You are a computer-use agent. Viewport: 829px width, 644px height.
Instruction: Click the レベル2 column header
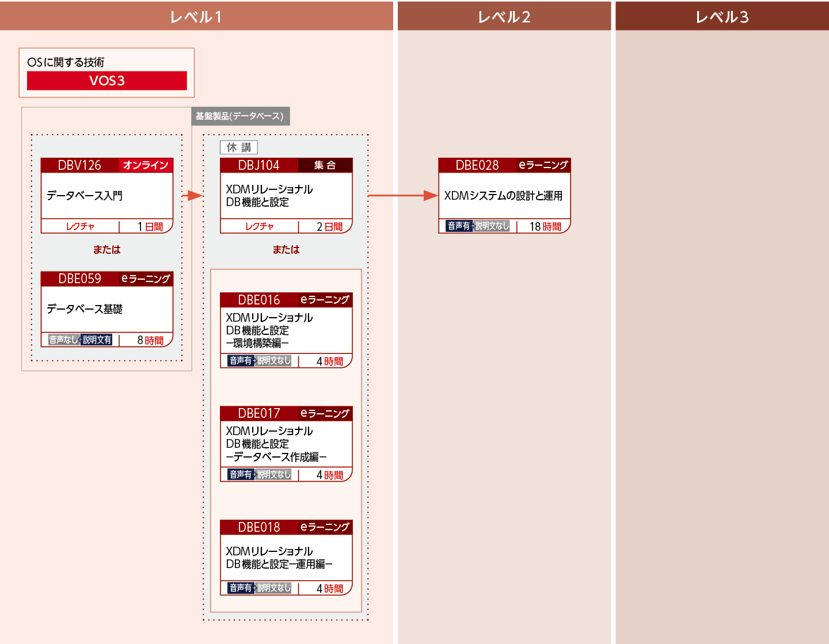[504, 16]
